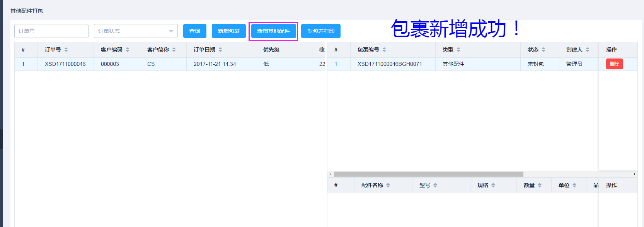Sort packages by 状态 sort icon

pos(543,50)
